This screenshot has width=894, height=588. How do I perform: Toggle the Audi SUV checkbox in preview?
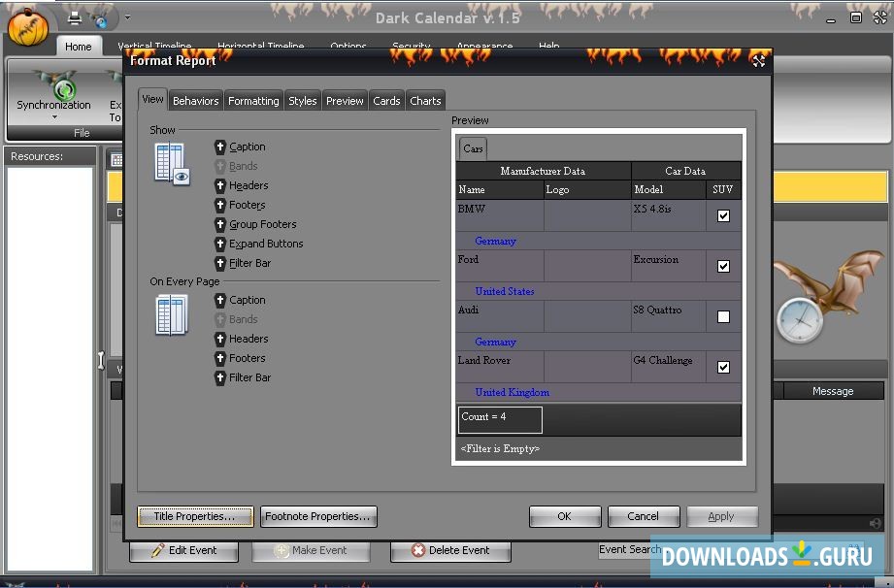click(723, 316)
